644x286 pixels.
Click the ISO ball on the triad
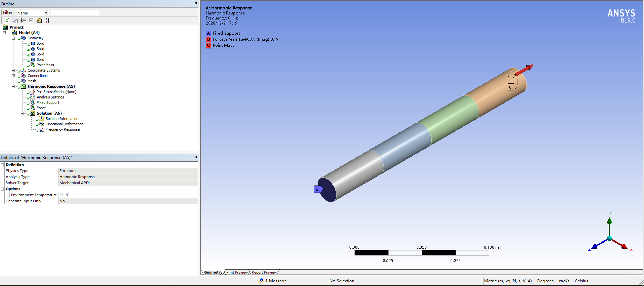click(x=609, y=238)
